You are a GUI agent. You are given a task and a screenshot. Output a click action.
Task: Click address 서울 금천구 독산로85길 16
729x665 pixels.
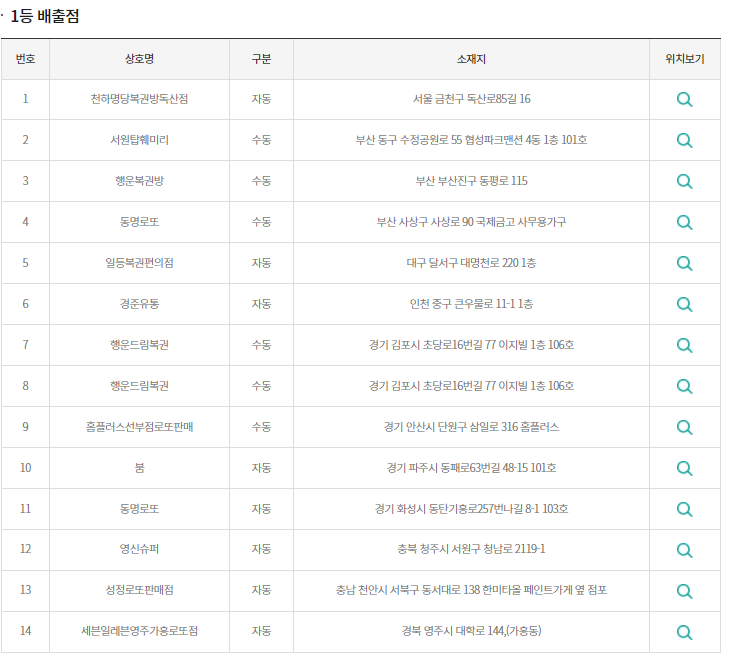pyautogui.click(x=471, y=99)
